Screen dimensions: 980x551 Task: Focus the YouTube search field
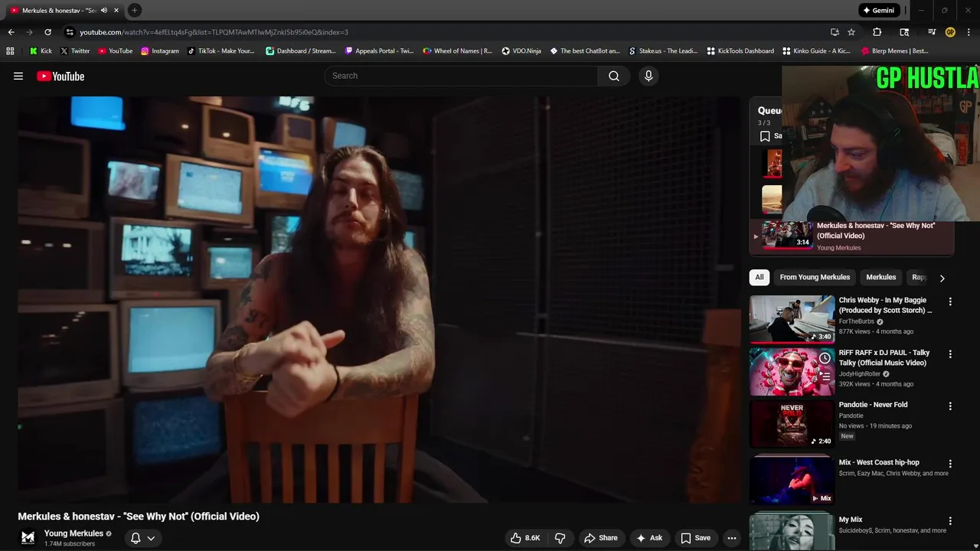(461, 76)
